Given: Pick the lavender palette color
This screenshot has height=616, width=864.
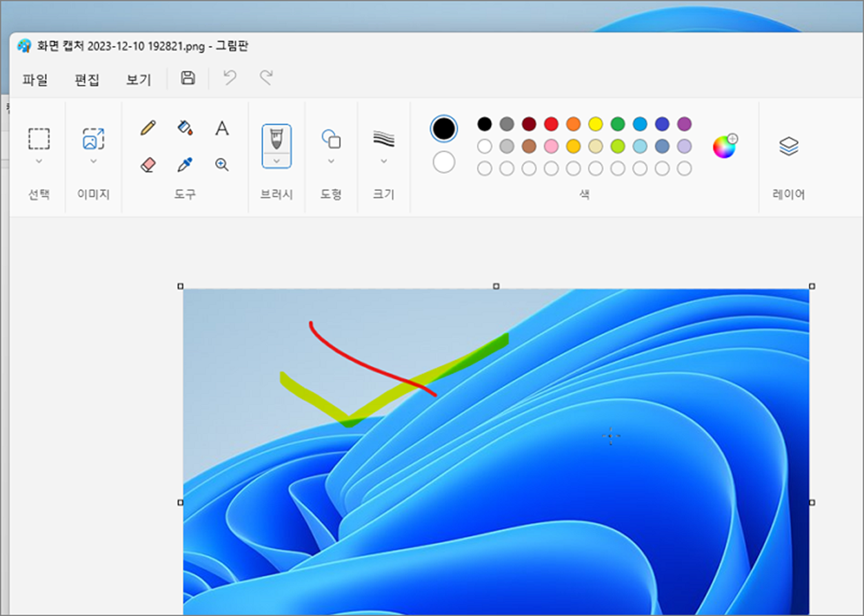Looking at the screenshot, I should [684, 146].
